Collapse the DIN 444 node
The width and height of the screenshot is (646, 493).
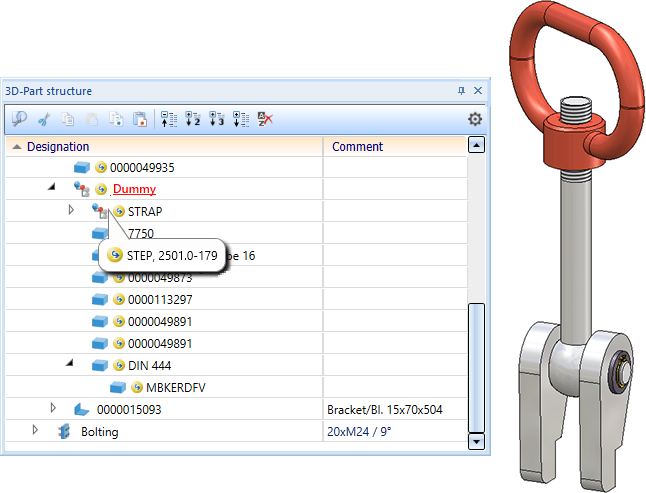coord(70,364)
